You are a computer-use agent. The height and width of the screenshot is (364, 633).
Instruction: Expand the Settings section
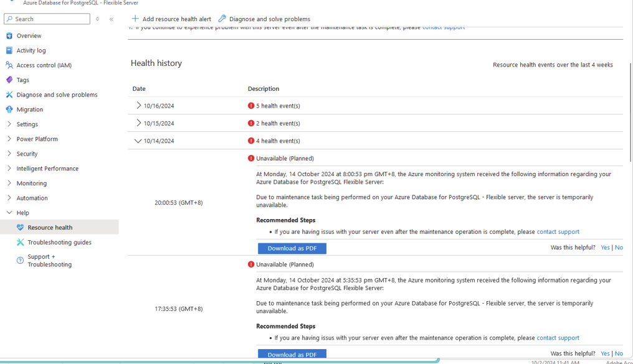9,124
